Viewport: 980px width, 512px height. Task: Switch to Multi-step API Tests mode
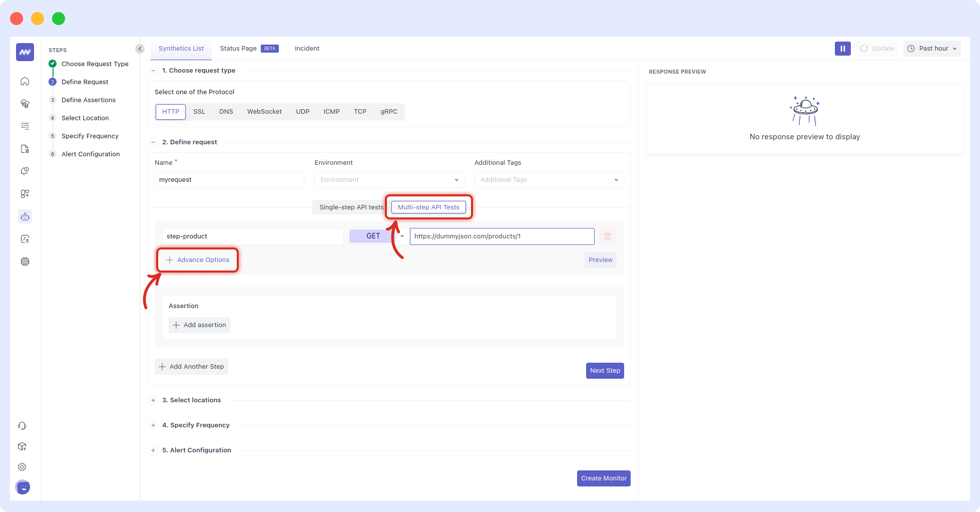pos(428,207)
